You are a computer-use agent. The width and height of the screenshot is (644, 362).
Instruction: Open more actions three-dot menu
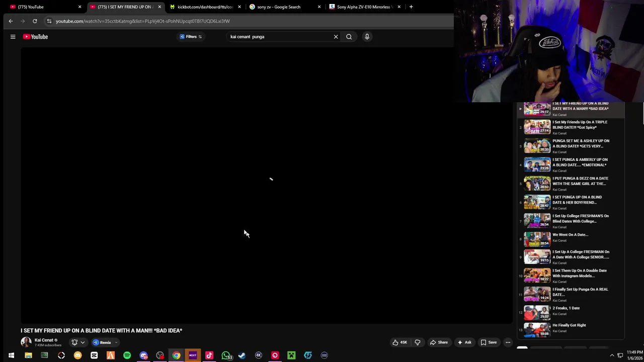508,342
